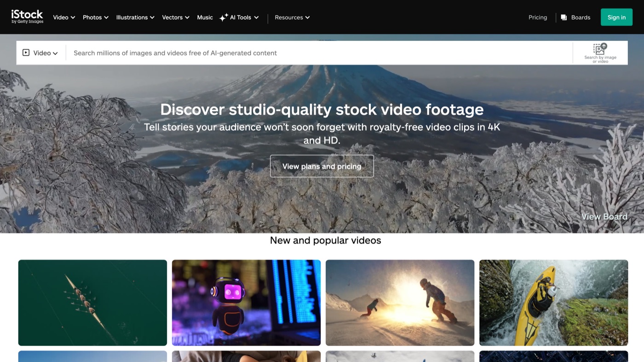Open the pink robot video thumbnail
Image resolution: width=644 pixels, height=362 pixels.
coord(246,303)
